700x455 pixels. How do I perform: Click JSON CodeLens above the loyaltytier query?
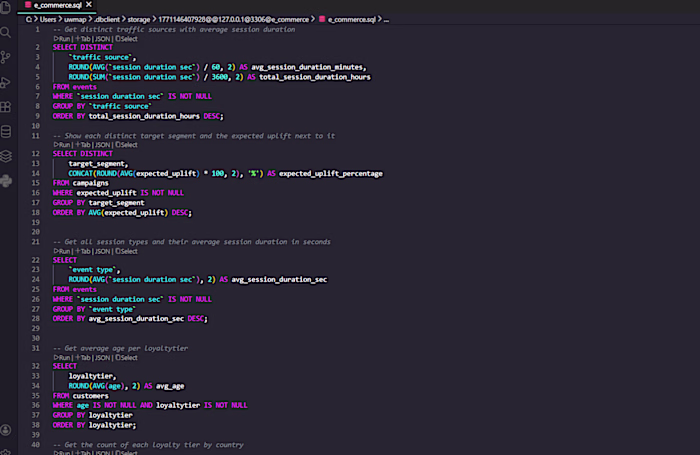click(102, 358)
